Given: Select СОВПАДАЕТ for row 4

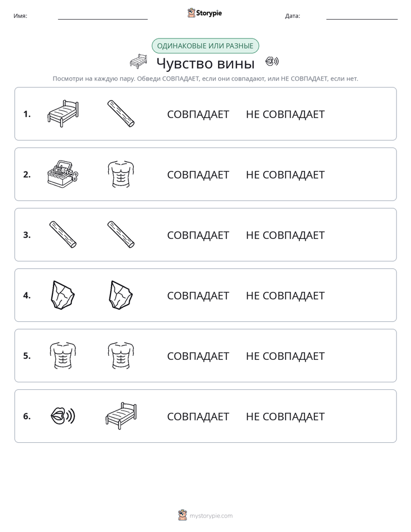Looking at the screenshot, I should [x=198, y=295].
